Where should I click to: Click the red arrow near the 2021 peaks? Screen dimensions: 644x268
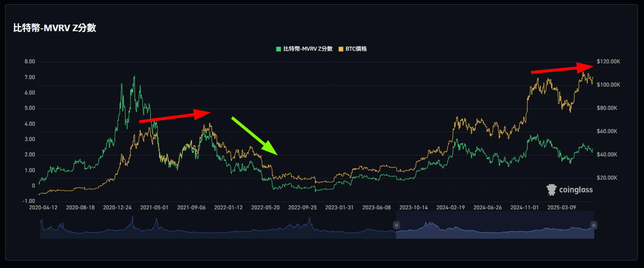coord(175,116)
